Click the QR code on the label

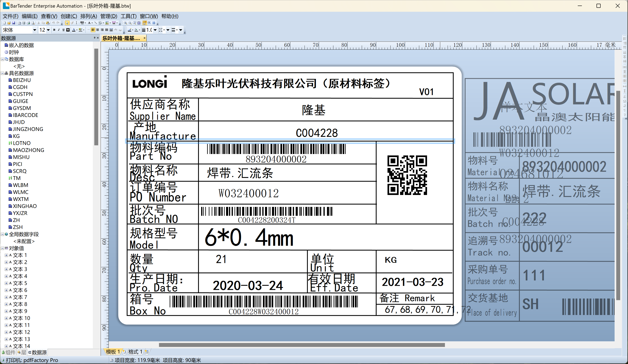pos(407,175)
